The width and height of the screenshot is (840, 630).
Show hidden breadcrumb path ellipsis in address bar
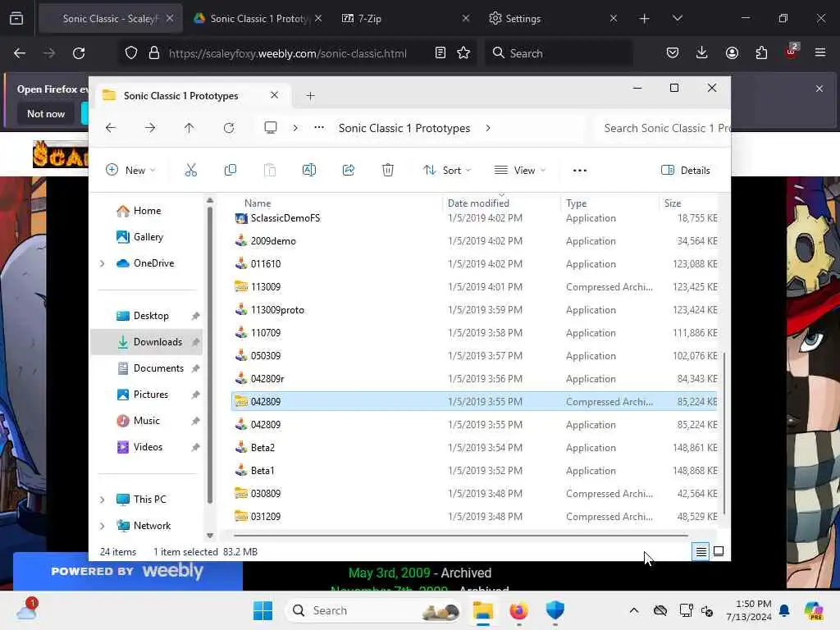(319, 127)
